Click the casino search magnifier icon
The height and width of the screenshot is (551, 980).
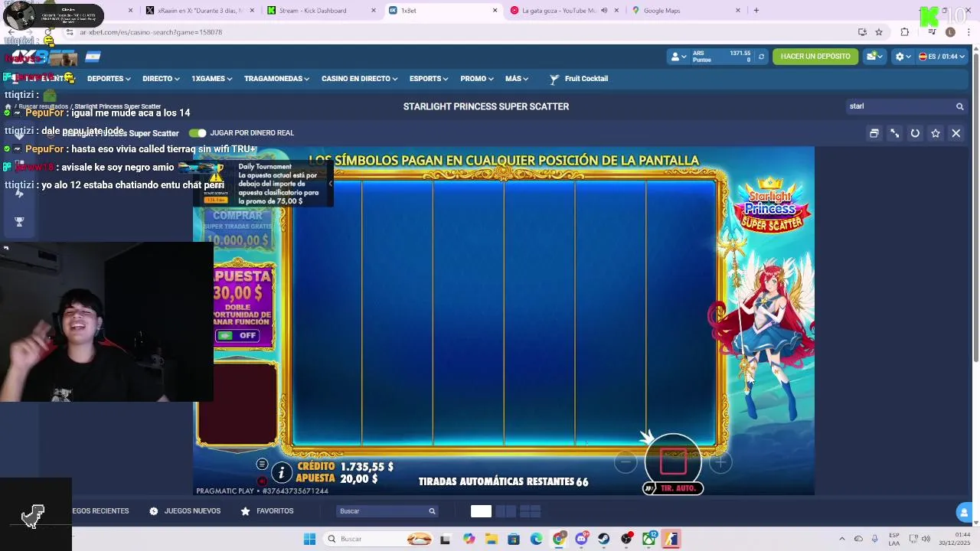tap(959, 106)
